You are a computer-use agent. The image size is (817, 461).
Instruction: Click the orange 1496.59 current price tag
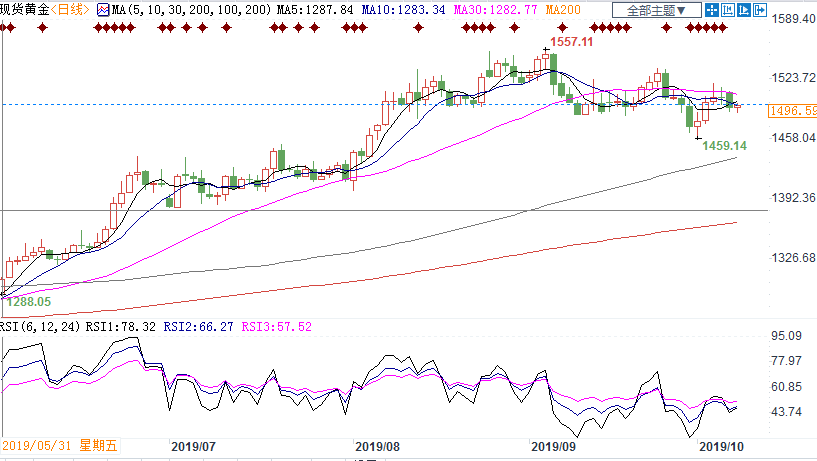793,111
